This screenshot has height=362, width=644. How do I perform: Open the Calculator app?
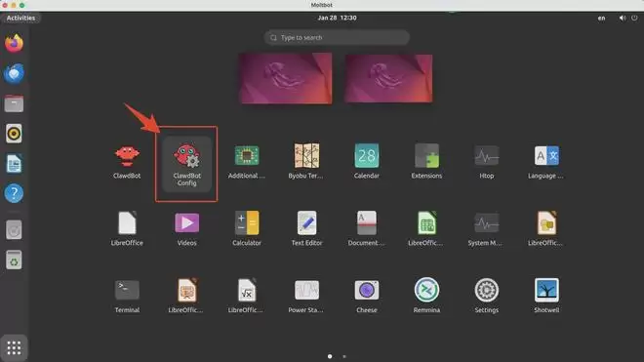tap(247, 228)
